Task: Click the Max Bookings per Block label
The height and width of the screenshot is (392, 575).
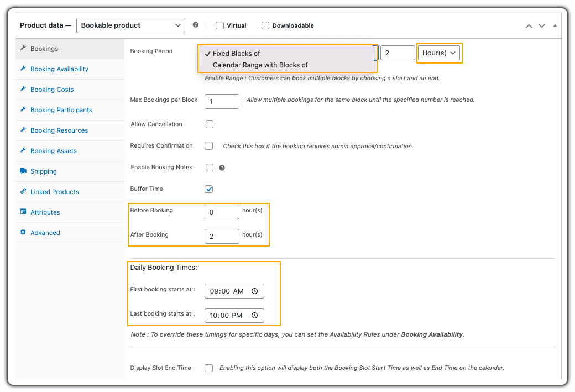Action: 164,100
